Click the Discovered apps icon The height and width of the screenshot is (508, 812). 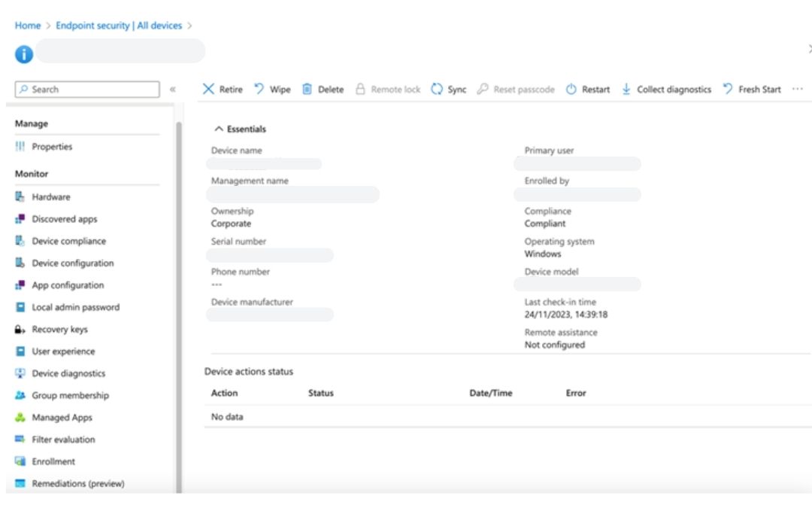(20, 219)
